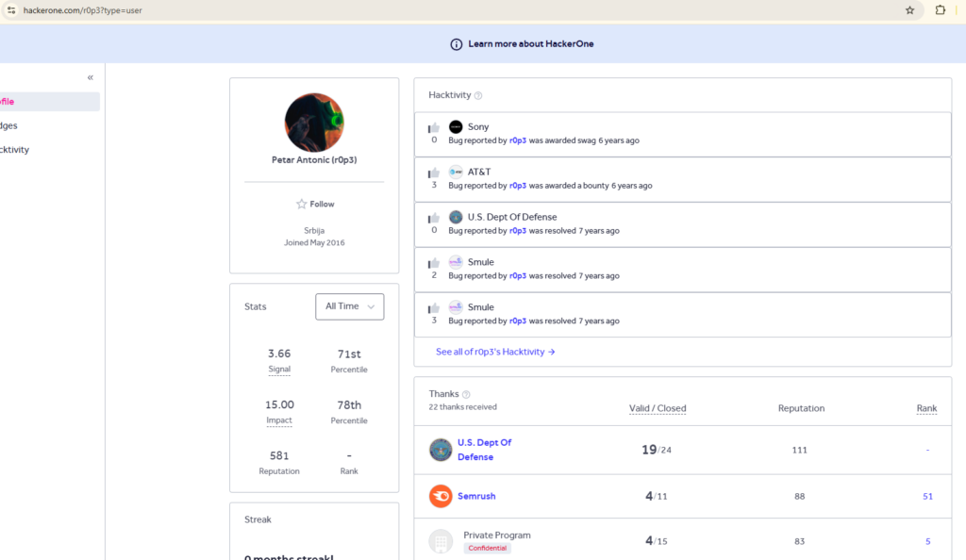Click the orange Semrush logo
Image resolution: width=966 pixels, height=560 pixels.
point(441,496)
